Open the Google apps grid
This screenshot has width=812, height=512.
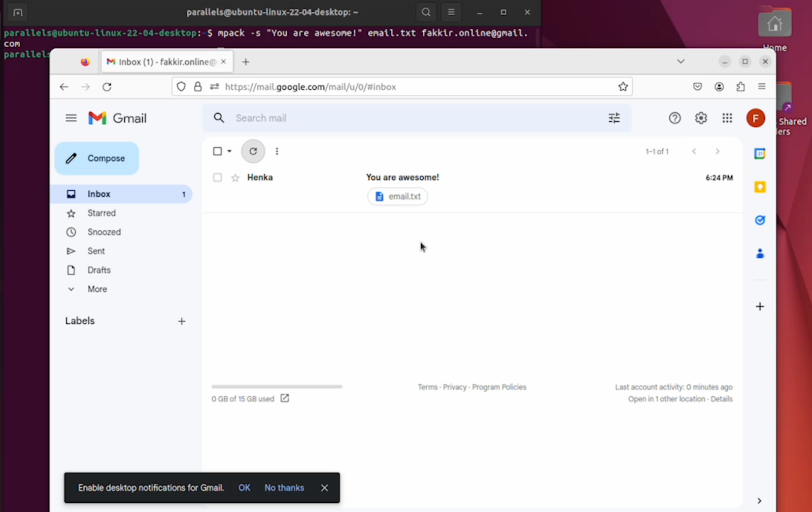click(x=727, y=118)
